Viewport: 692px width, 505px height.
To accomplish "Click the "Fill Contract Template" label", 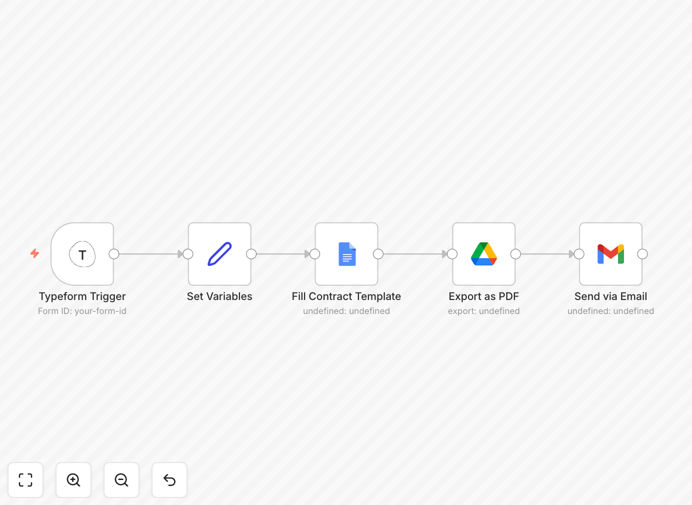I will (x=346, y=296).
